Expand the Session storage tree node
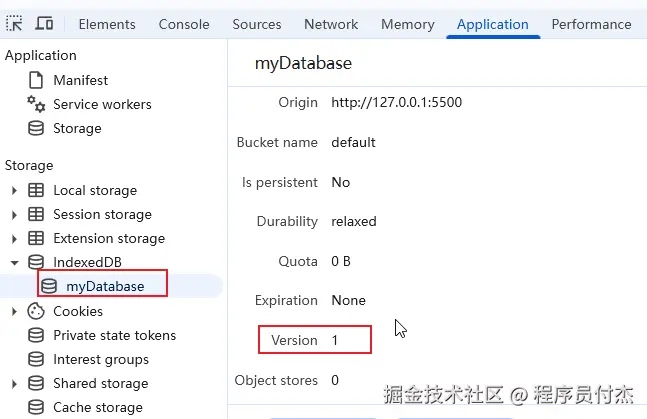This screenshot has height=419, width=647. [14, 214]
